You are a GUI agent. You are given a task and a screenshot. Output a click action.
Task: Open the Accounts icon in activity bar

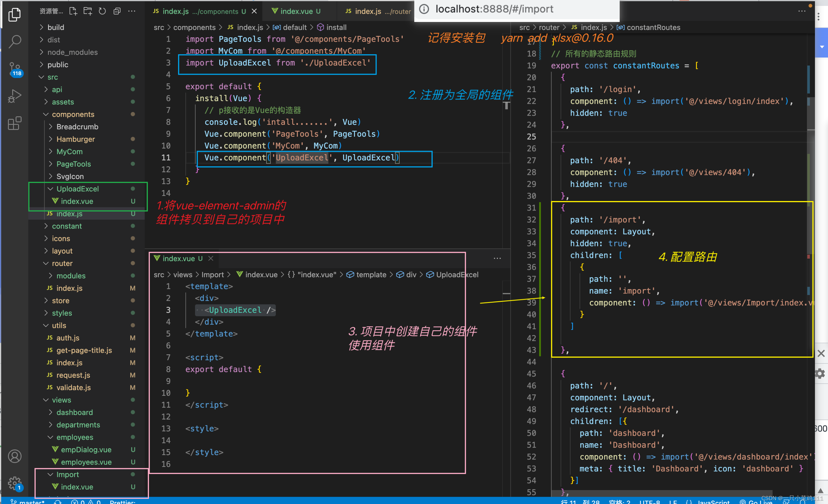[15, 456]
